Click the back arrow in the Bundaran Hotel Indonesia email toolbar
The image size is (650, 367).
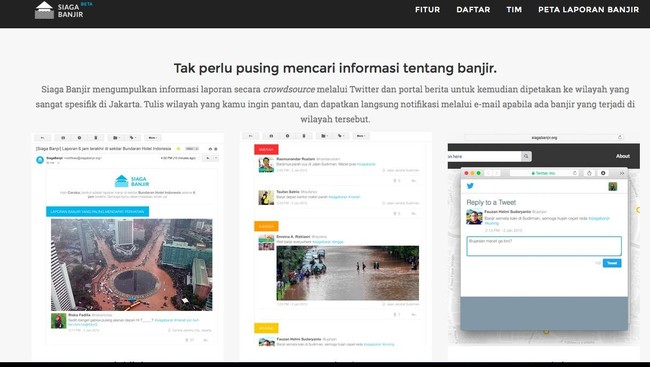(42, 138)
